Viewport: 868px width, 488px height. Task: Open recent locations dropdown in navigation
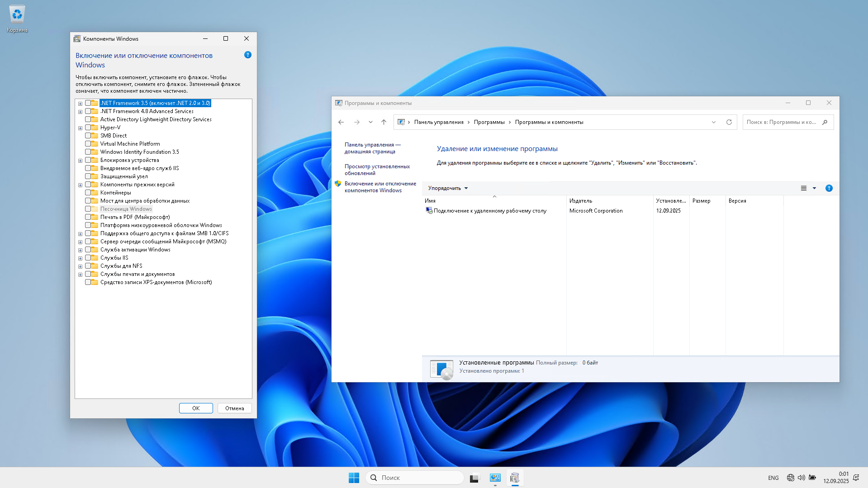click(370, 122)
